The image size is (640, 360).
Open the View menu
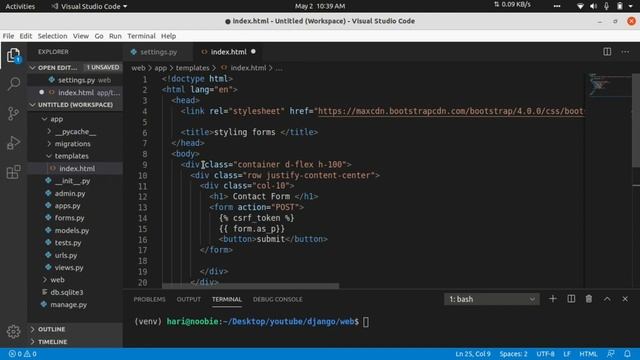(81, 36)
